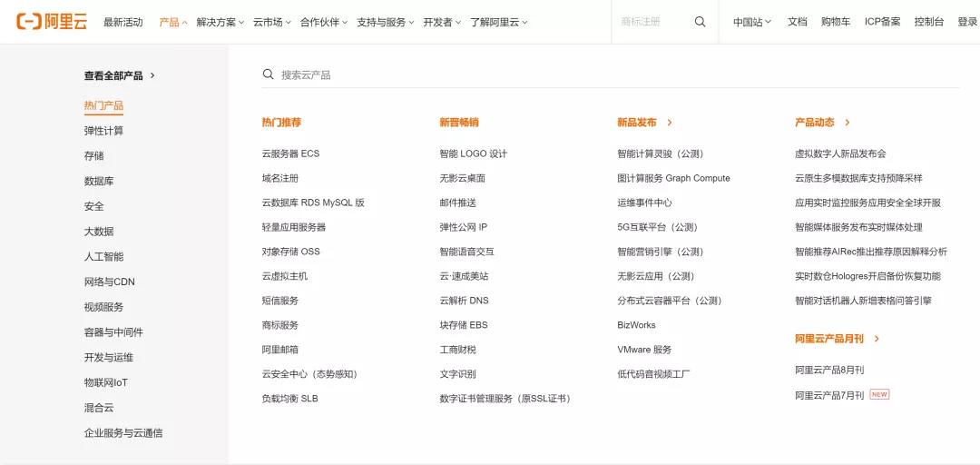
Task: Select 热门产品 category tab
Action: click(103, 105)
